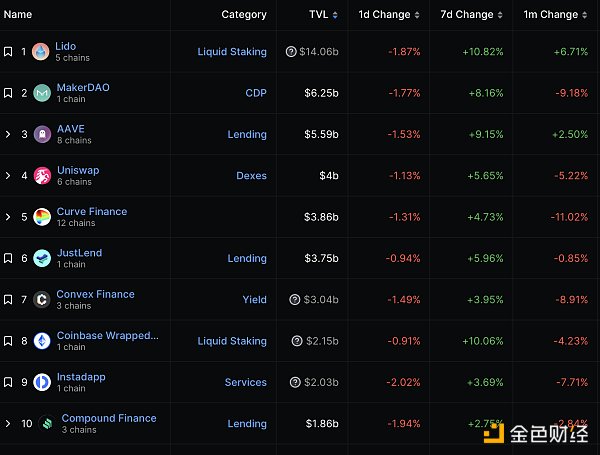Toggle the bookmark for MakerDAO
Screen dimensions: 600x455
(8, 93)
